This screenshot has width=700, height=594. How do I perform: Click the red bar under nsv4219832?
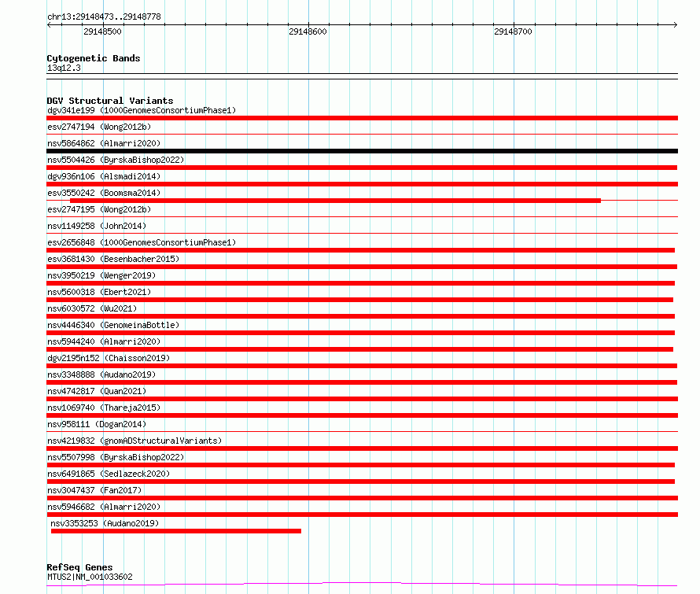point(362,448)
